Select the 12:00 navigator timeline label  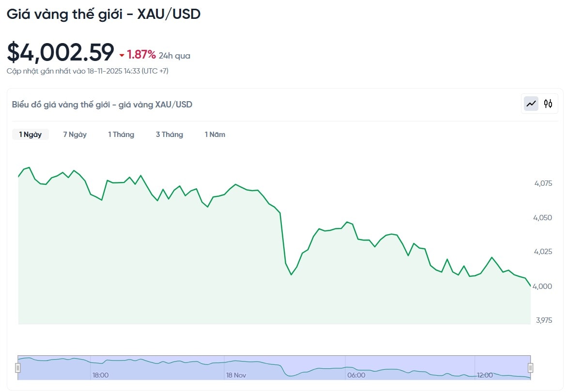click(485, 375)
